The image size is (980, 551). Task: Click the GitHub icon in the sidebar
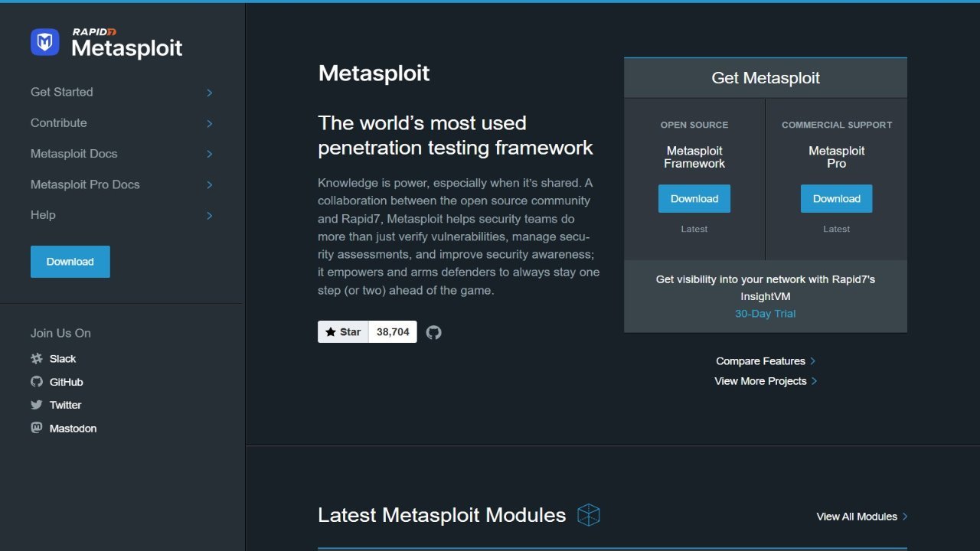click(x=37, y=381)
